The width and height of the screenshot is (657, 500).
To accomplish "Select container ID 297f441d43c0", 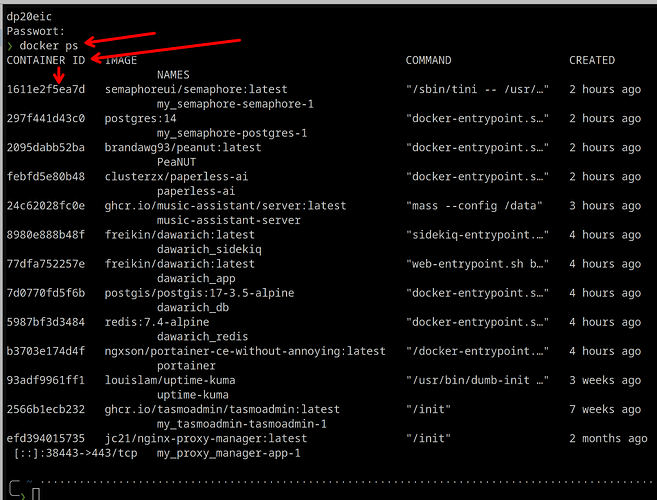I will [x=46, y=119].
